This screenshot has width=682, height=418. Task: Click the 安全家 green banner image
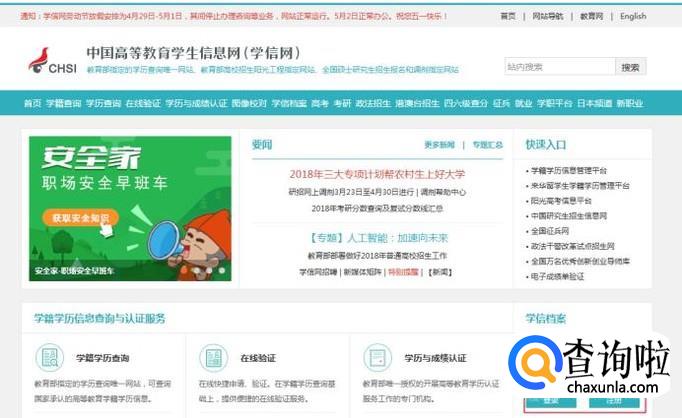(x=130, y=208)
